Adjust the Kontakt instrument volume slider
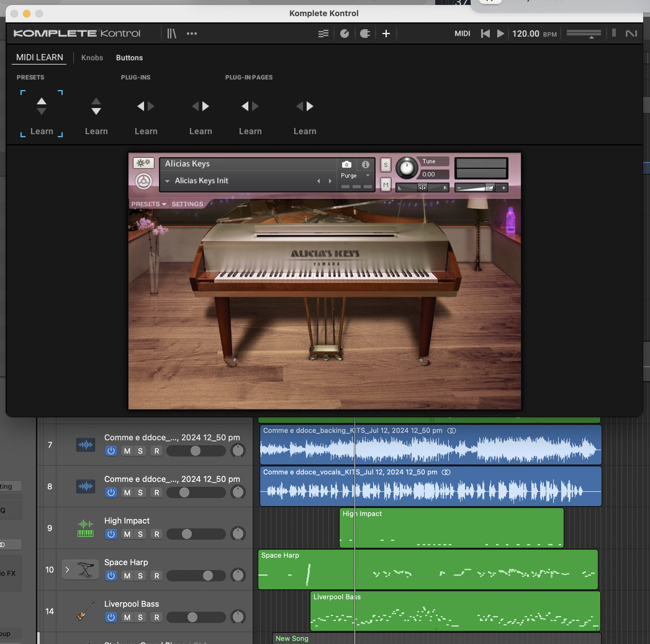This screenshot has width=650, height=644. (481, 187)
